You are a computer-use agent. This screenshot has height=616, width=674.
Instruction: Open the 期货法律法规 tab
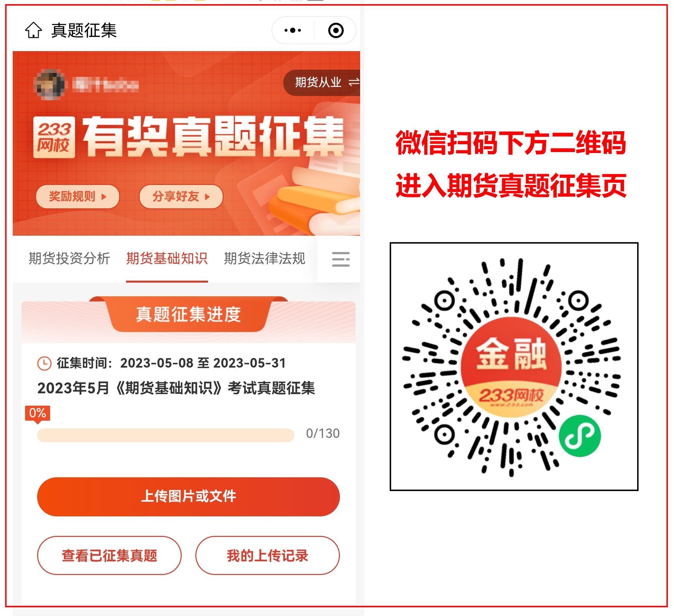[x=264, y=259]
